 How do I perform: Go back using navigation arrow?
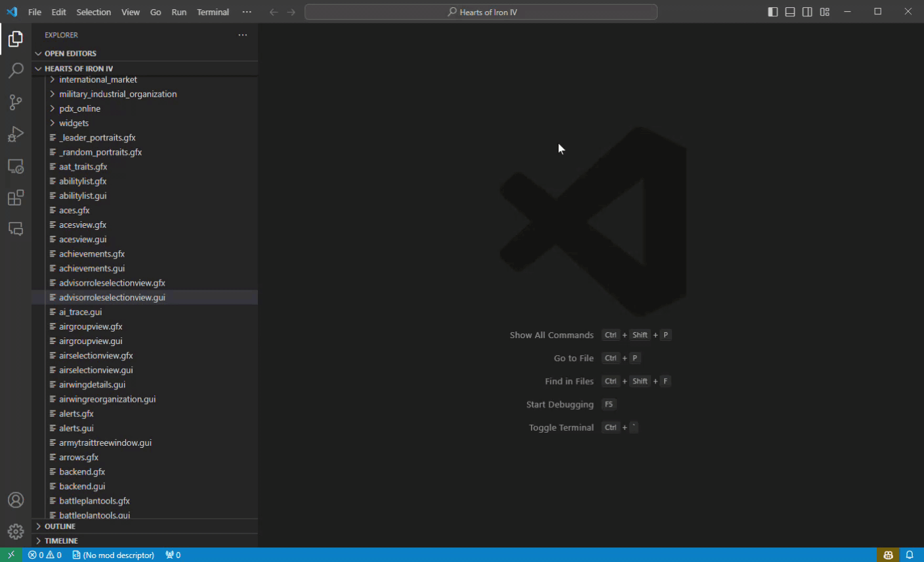coord(274,12)
